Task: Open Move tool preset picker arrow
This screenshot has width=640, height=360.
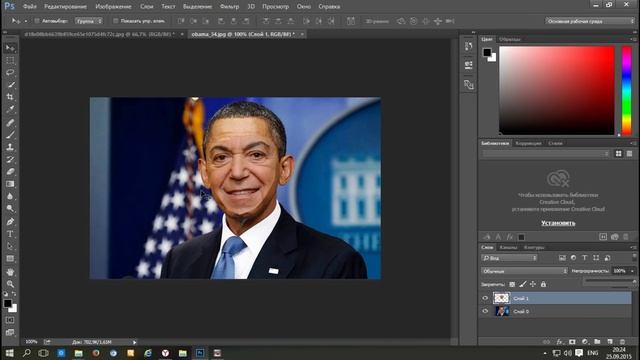Action: (26, 21)
